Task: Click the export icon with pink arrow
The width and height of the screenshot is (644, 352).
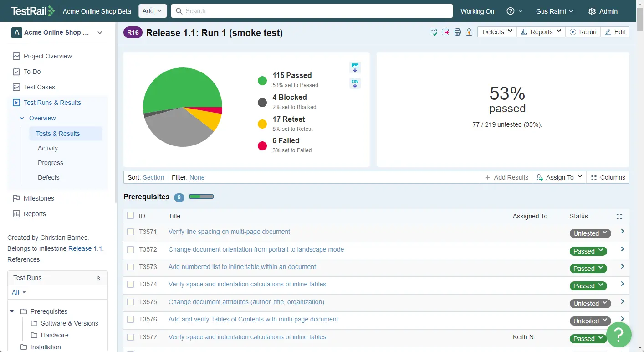Action: pyautogui.click(x=445, y=32)
